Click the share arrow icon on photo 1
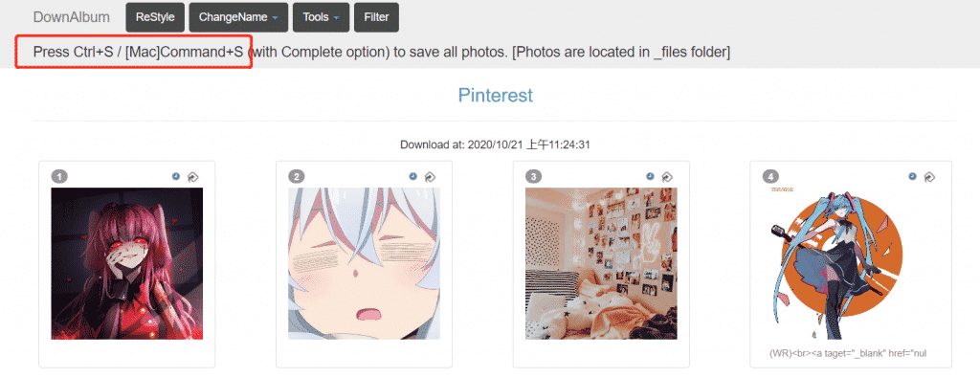This screenshot has width=980, height=378. point(192,177)
